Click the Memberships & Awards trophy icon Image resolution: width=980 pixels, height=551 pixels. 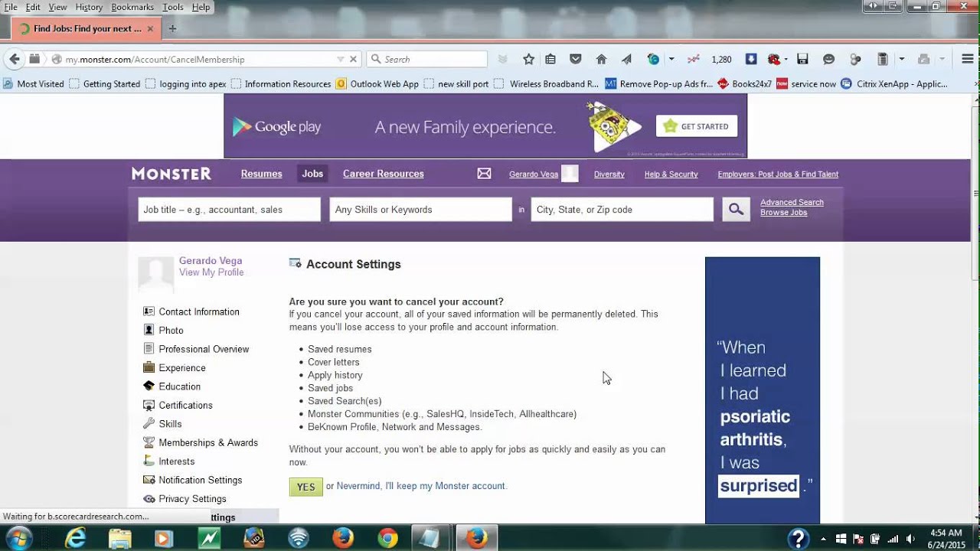pyautogui.click(x=149, y=442)
